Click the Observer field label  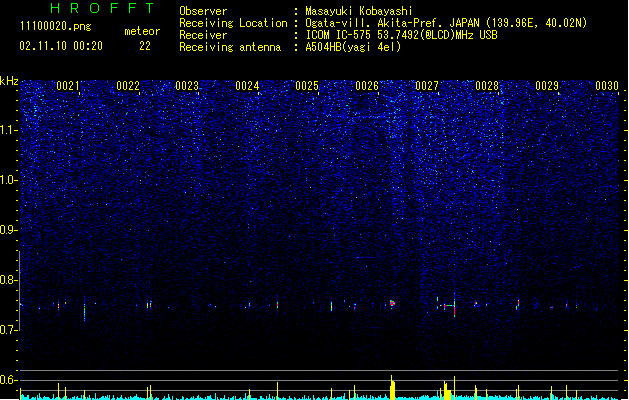203,11
